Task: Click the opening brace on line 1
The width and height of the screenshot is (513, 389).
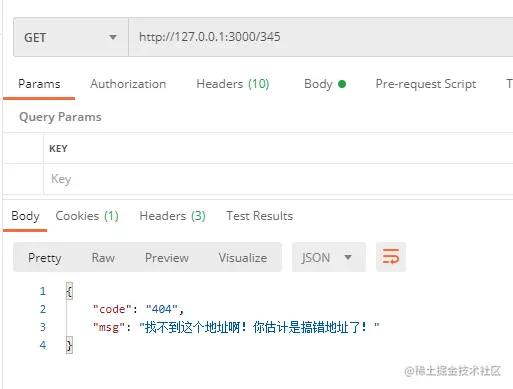Action: (x=69, y=291)
